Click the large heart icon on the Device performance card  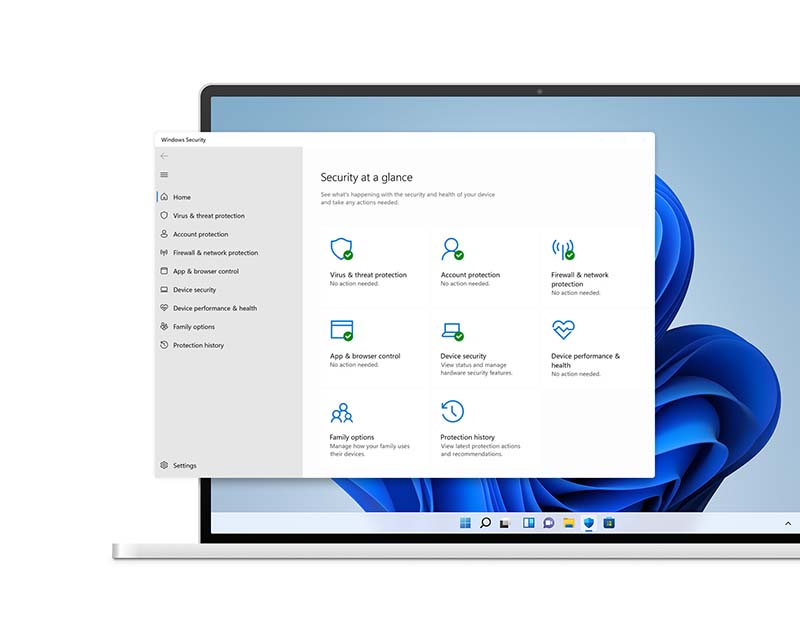pos(563,329)
